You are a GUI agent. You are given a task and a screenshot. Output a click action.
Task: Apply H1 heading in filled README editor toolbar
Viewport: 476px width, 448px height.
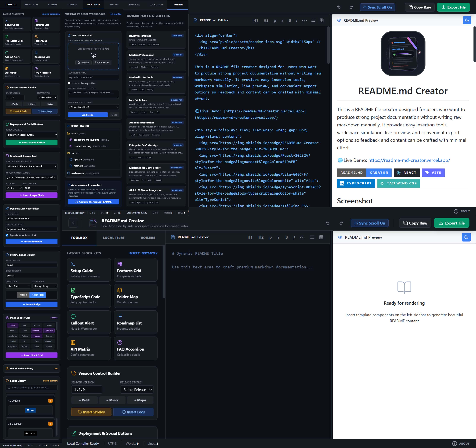pos(256,21)
